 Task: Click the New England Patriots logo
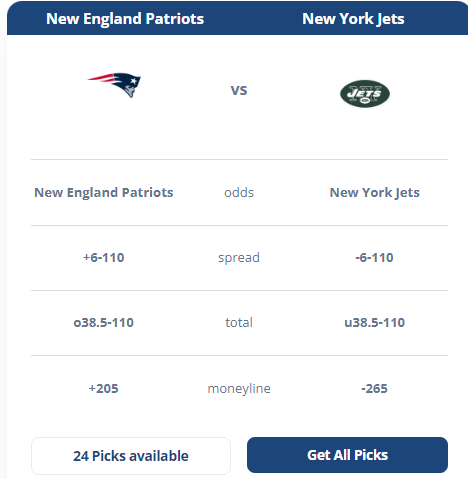[x=114, y=85]
